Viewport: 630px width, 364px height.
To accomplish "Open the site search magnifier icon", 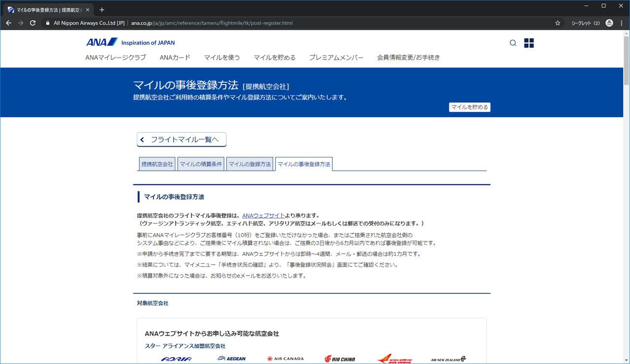I will tap(513, 43).
